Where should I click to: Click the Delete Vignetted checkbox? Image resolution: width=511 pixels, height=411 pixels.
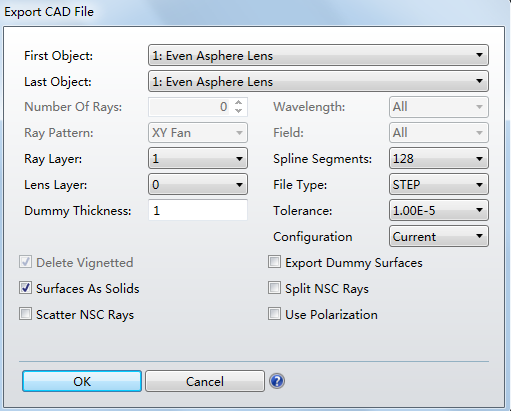pyautogui.click(x=26, y=262)
